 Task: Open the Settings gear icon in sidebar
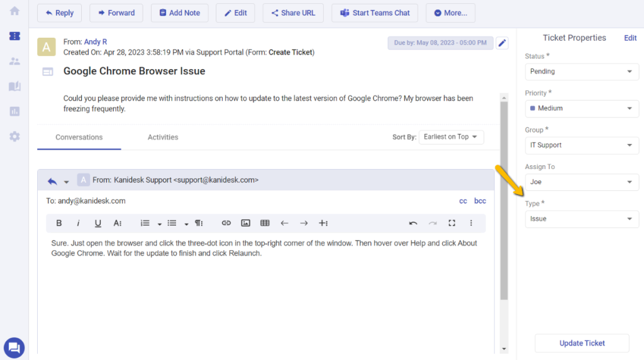pyautogui.click(x=14, y=136)
